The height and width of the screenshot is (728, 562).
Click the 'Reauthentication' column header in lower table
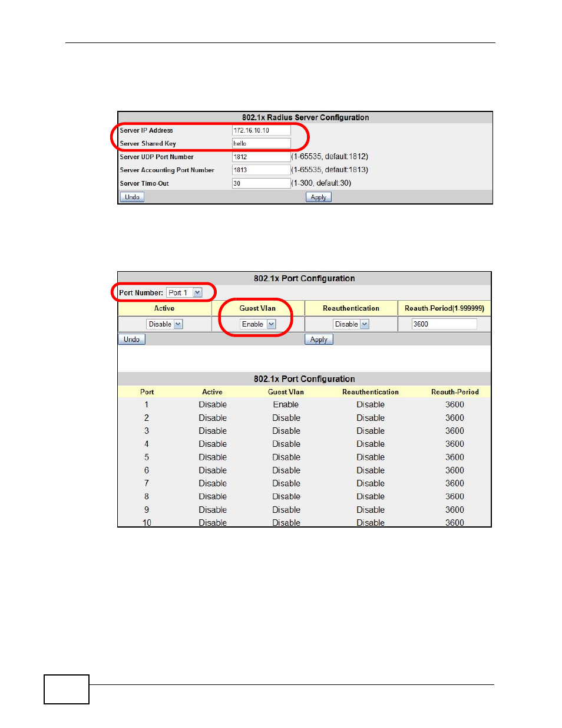click(x=371, y=392)
